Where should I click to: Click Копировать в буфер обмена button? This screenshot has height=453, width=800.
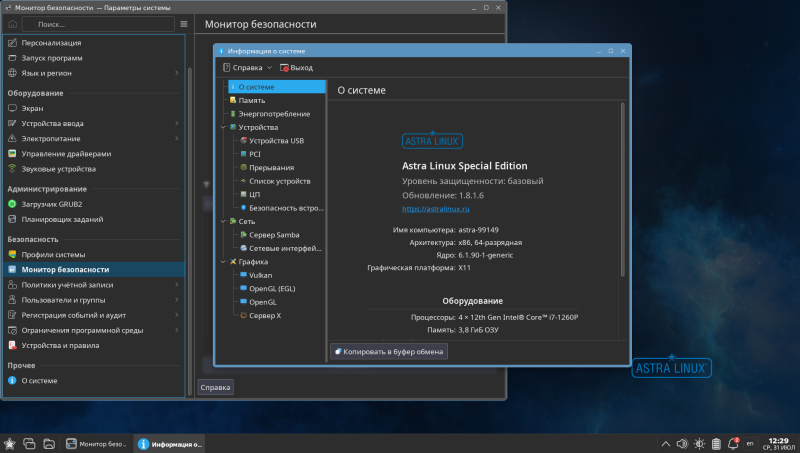pyautogui.click(x=389, y=351)
